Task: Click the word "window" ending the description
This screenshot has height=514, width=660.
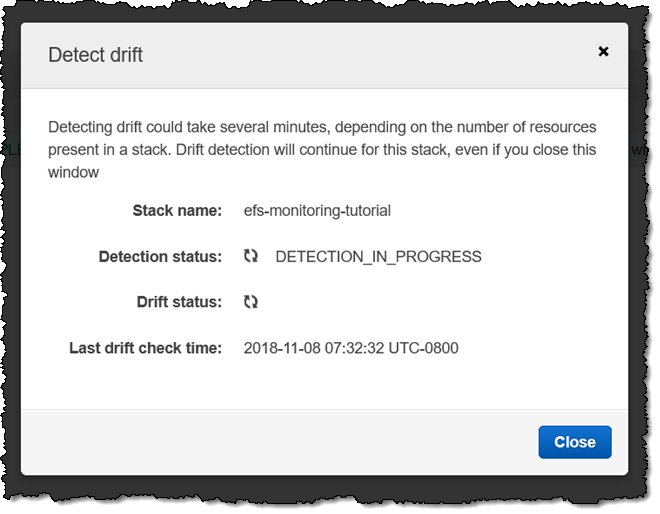Action: click(74, 172)
